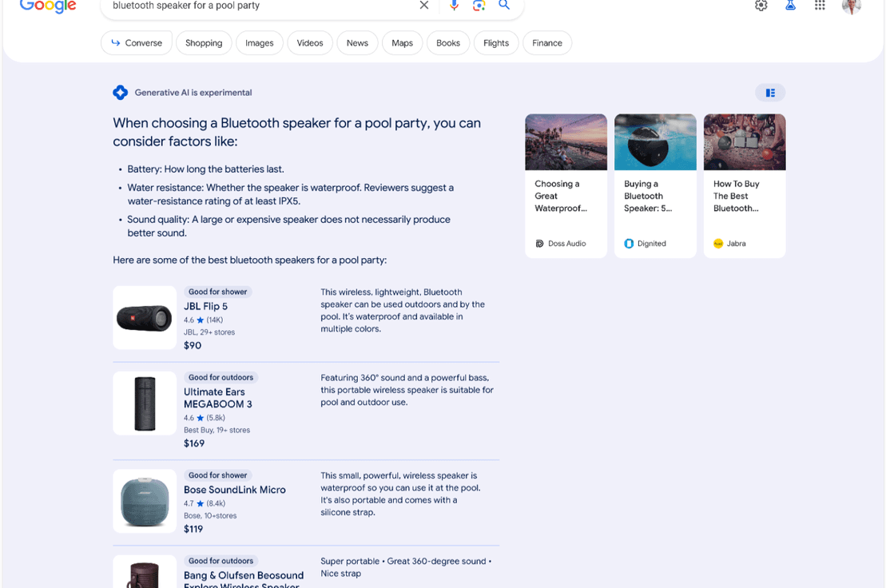The width and height of the screenshot is (886, 588).
Task: Open Google Lens image search icon
Action: point(479,5)
